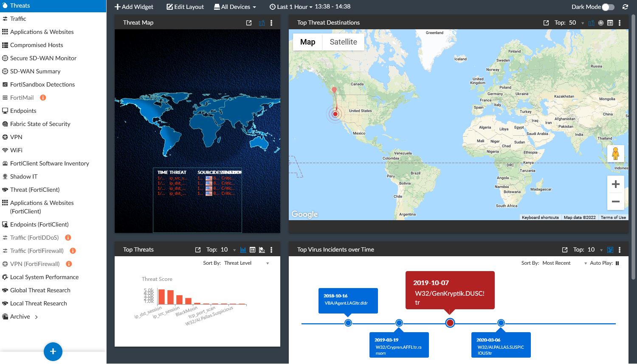Click Add Widget button
This screenshot has width=637, height=364.
coord(134,7)
